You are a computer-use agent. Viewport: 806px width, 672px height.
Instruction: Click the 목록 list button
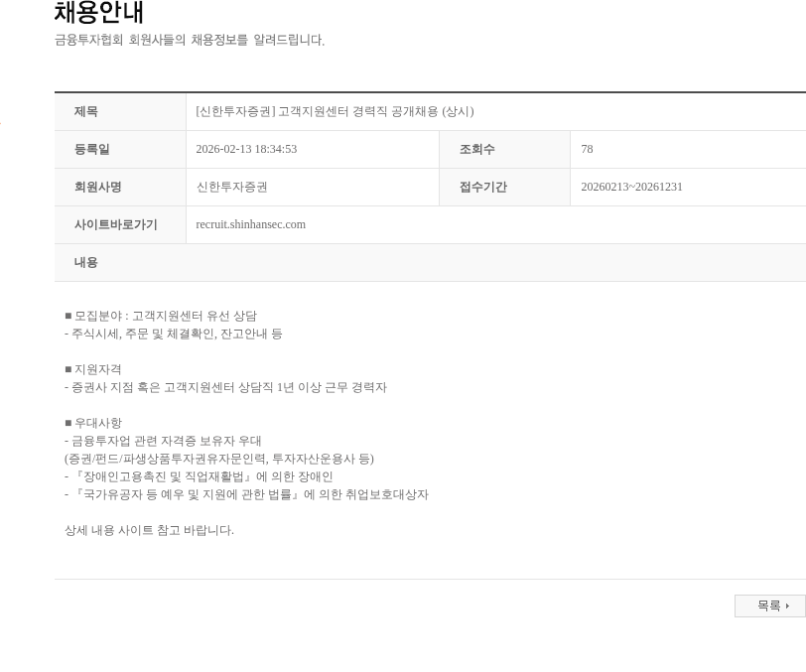click(x=769, y=605)
